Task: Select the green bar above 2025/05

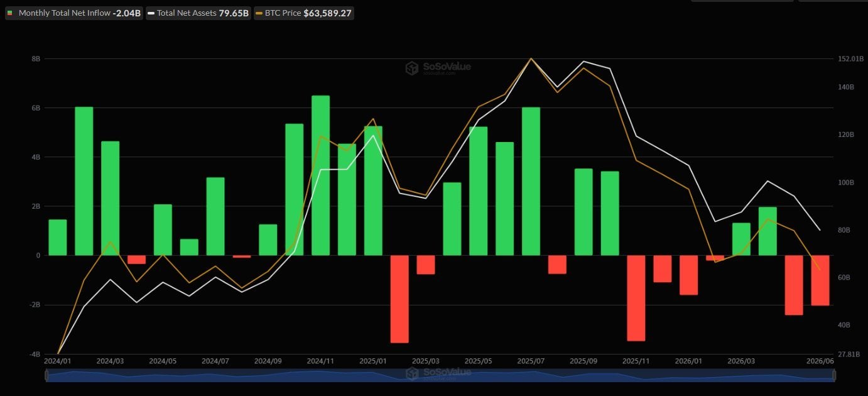Action: coord(478,191)
